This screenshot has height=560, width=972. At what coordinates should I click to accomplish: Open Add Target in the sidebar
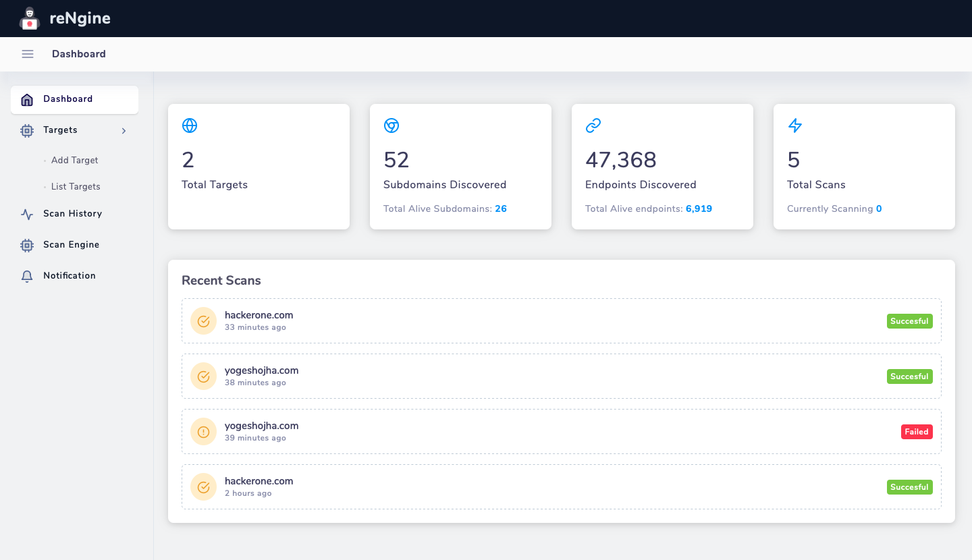coord(75,161)
